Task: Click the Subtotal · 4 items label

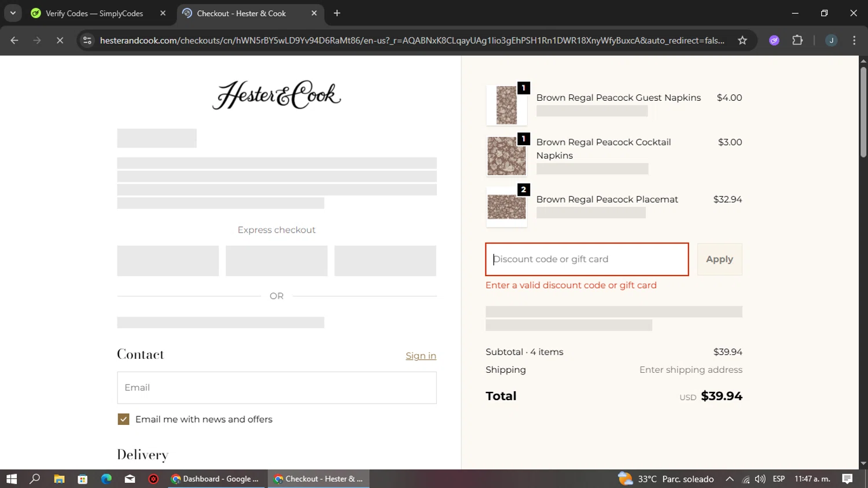Action: click(524, 352)
